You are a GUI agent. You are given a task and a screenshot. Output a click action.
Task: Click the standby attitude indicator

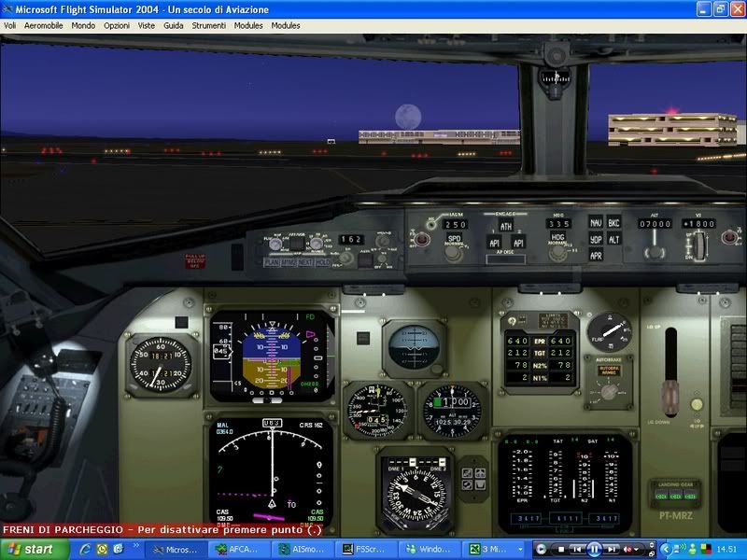tap(414, 347)
